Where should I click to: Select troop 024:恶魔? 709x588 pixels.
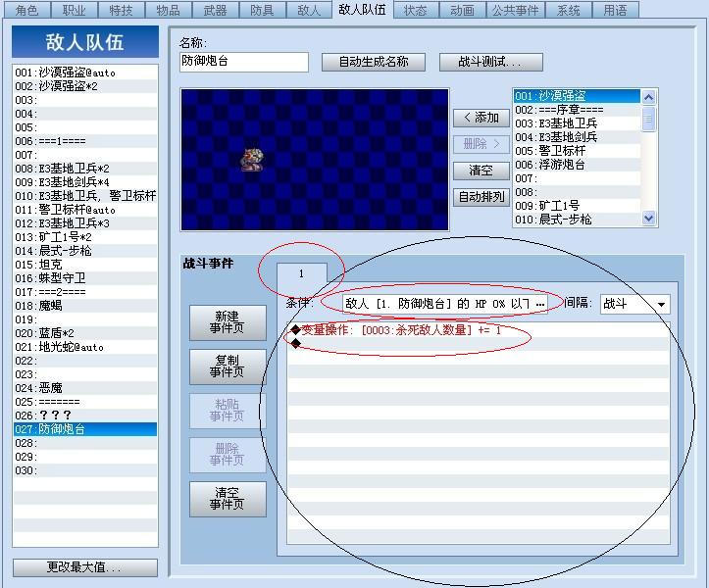(85, 388)
